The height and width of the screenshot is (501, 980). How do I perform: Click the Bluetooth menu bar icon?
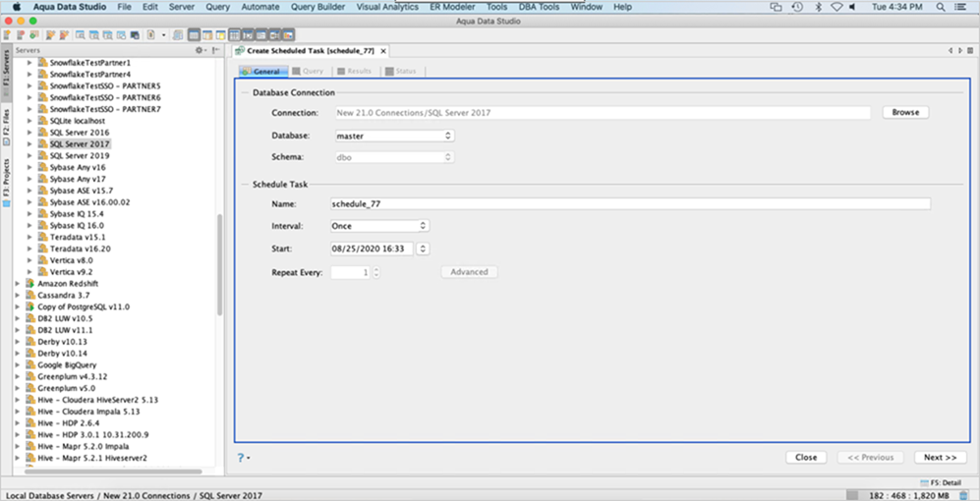[x=818, y=7]
